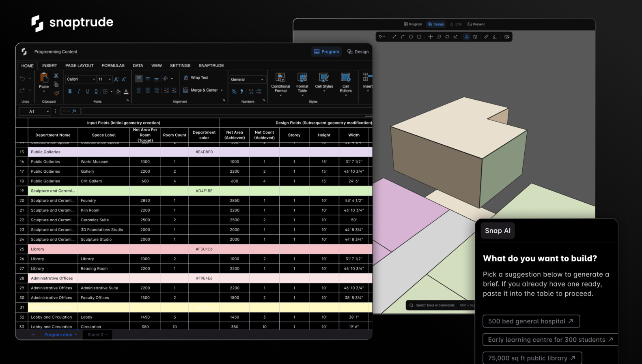This screenshot has height=364, width=642.
Task: Toggle Bold formatting
Action: 70,92
